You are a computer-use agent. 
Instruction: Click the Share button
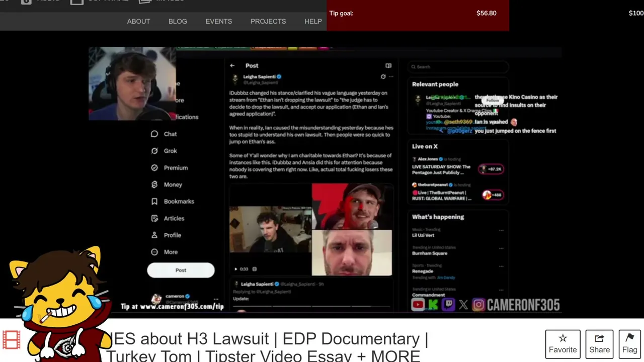coord(599,344)
